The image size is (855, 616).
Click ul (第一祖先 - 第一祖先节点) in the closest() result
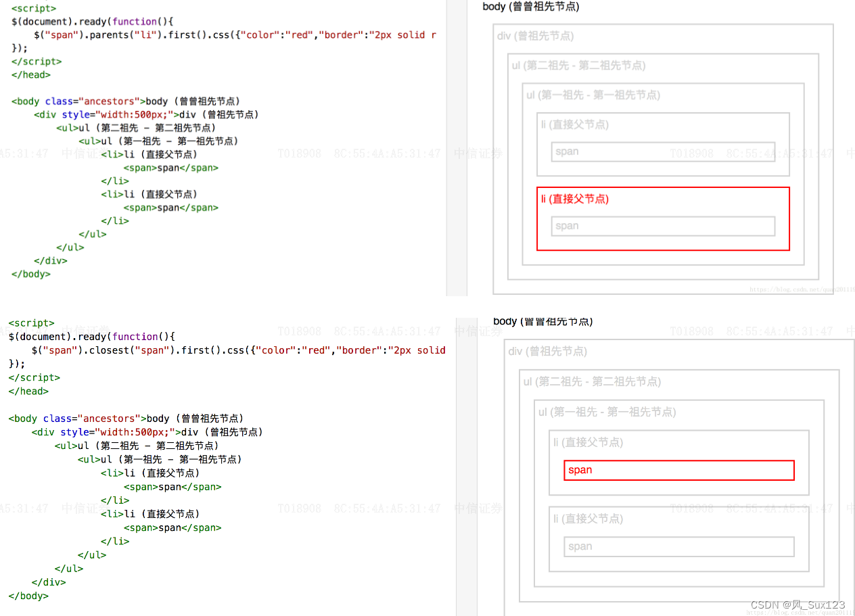tap(607, 412)
